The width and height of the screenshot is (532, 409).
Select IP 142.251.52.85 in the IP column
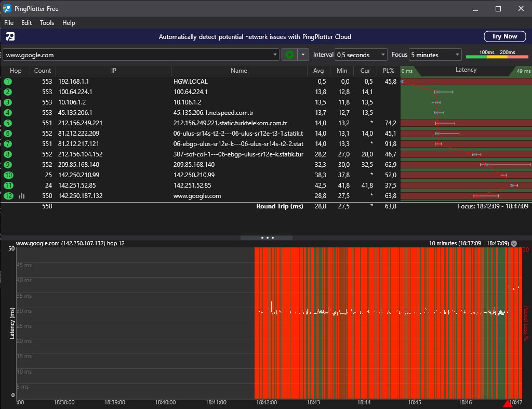pos(77,186)
